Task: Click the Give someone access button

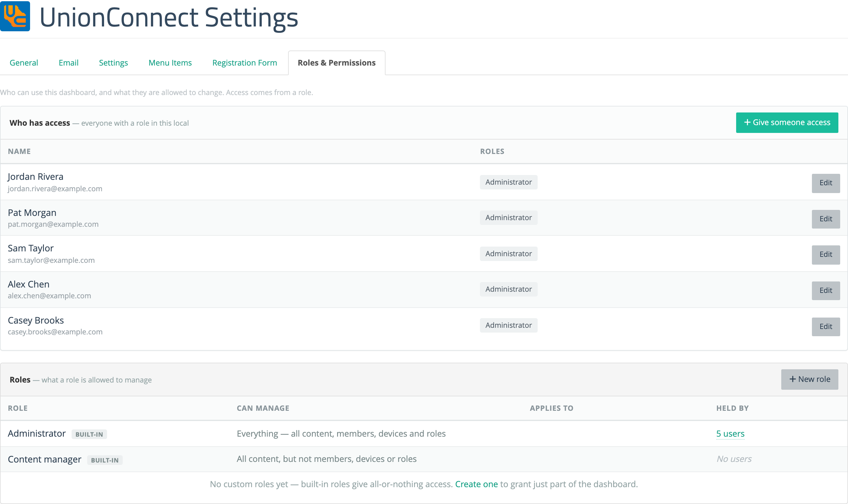Action: [787, 123]
